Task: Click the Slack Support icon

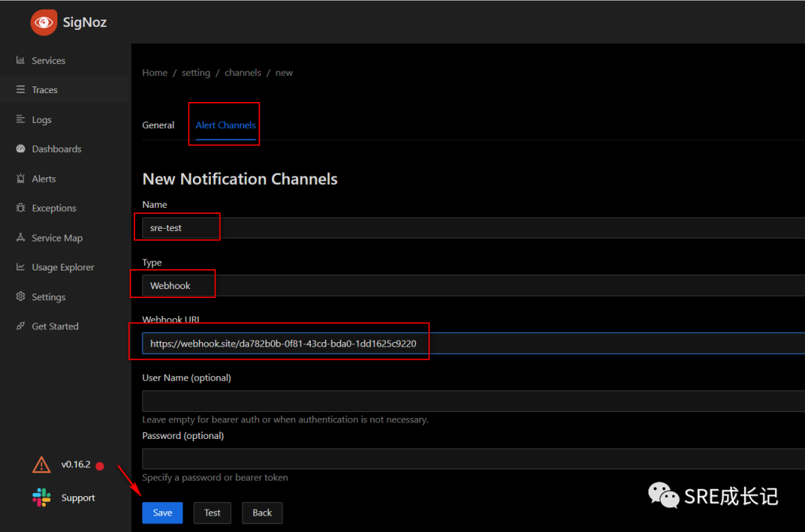Action: coord(42,498)
